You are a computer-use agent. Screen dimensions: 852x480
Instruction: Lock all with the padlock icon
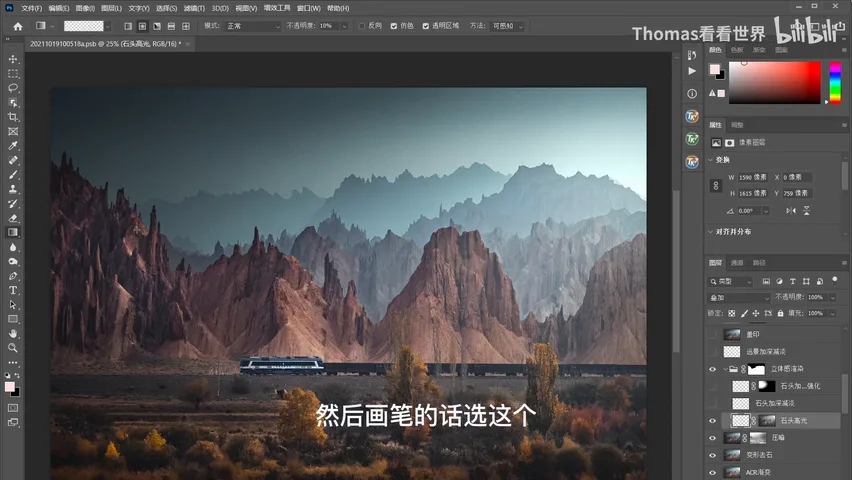(780, 313)
